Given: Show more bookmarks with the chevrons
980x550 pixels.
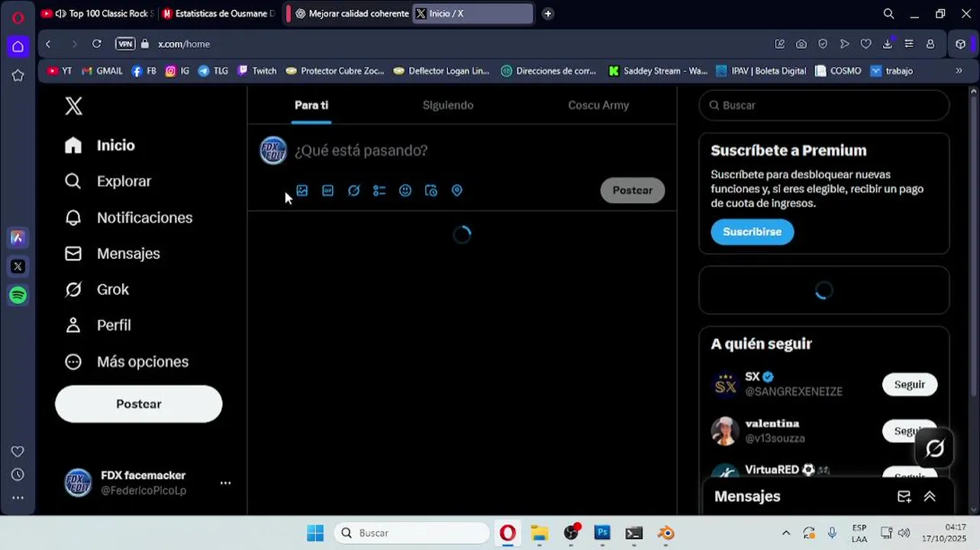Looking at the screenshot, I should (959, 71).
